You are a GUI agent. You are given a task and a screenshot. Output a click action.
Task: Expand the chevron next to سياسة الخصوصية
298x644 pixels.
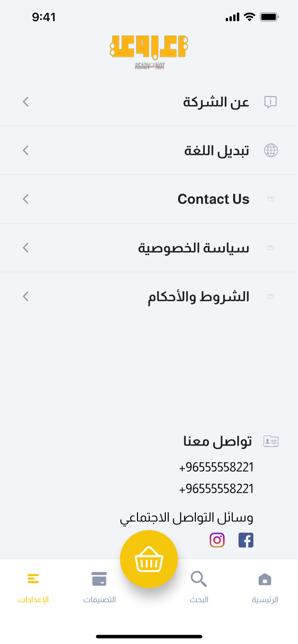point(25,248)
